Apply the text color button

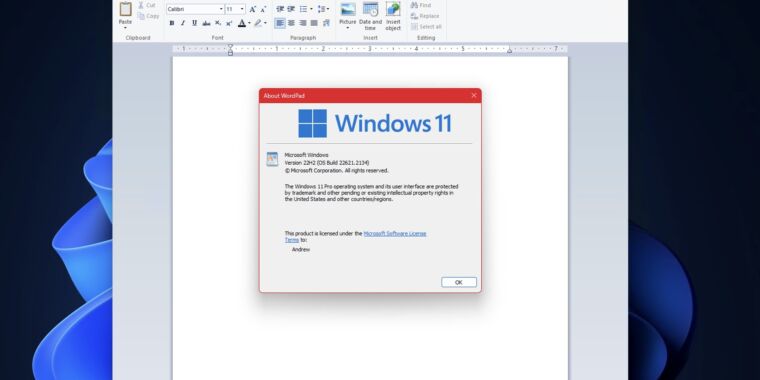point(242,23)
